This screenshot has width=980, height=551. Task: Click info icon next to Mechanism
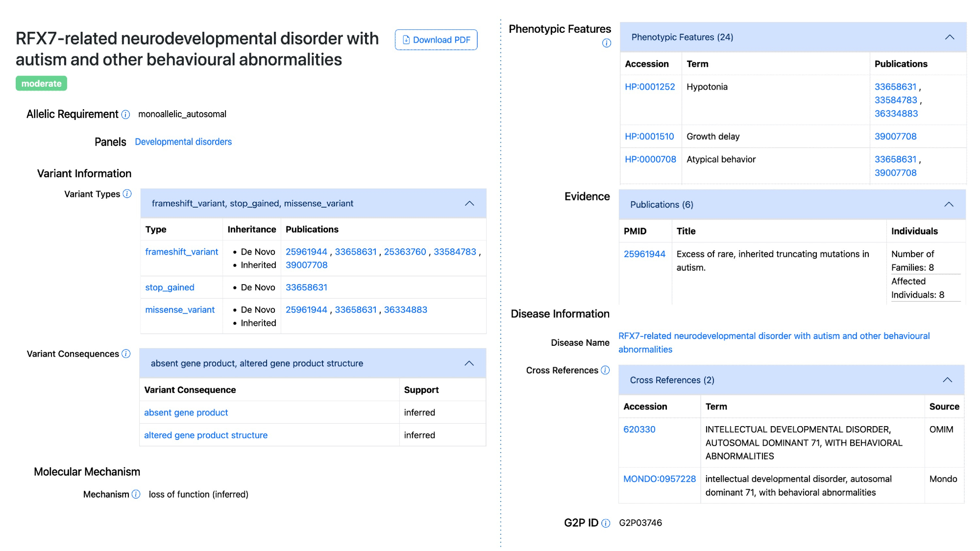(136, 494)
